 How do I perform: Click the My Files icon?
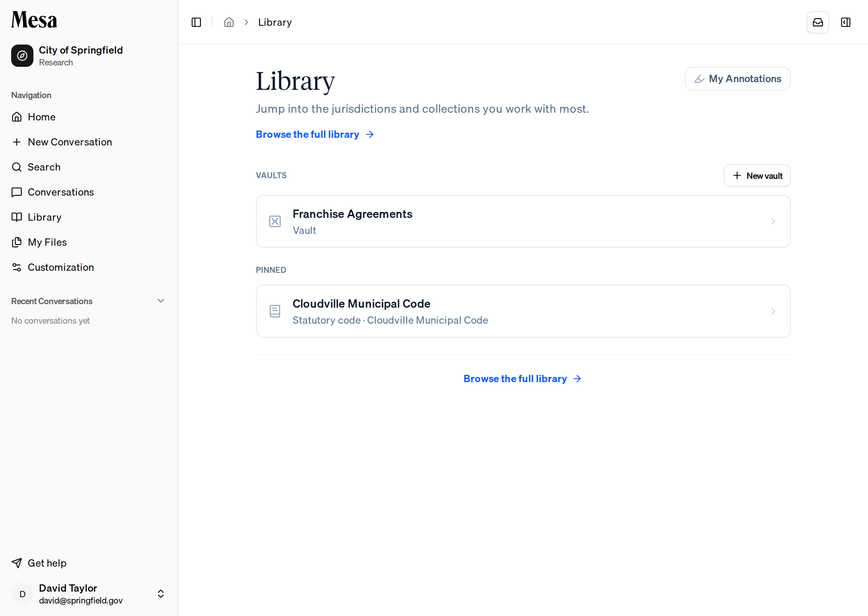click(17, 242)
